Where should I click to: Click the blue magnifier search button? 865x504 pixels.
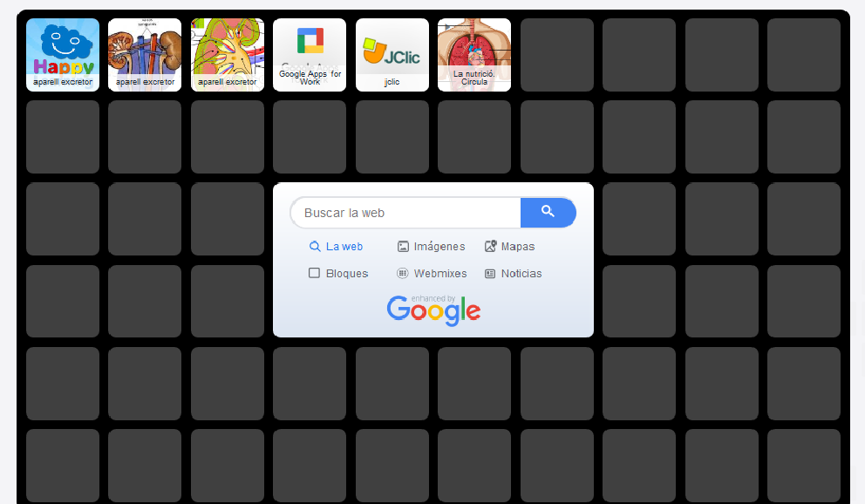(548, 212)
